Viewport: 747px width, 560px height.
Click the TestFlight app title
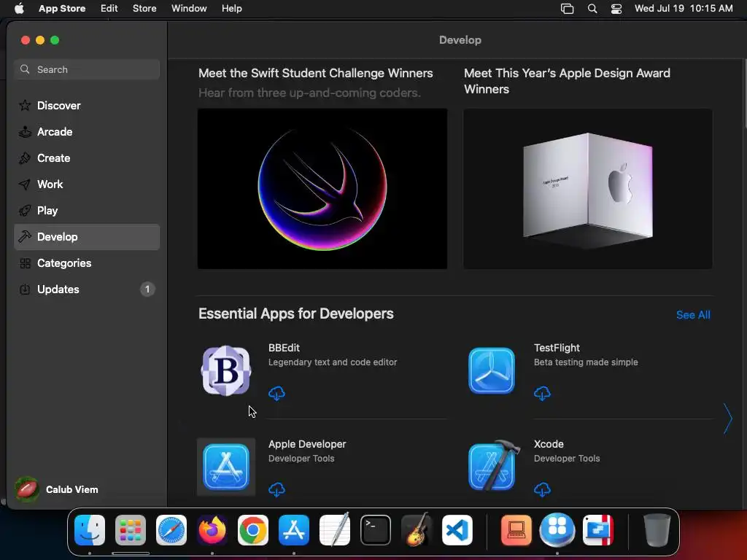557,348
